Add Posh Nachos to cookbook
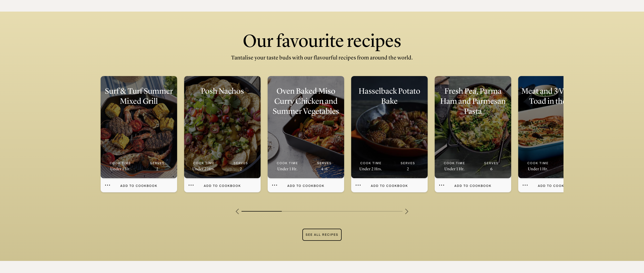This screenshot has height=273, width=644. [x=222, y=186]
